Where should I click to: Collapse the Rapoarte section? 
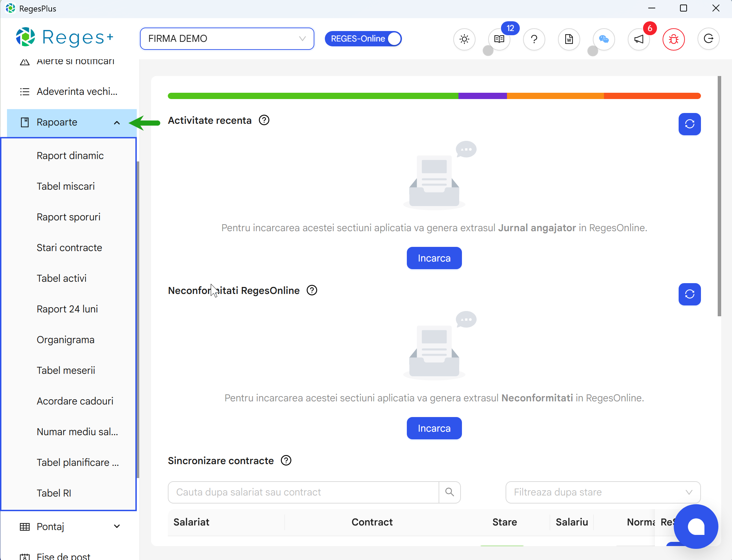coord(117,123)
